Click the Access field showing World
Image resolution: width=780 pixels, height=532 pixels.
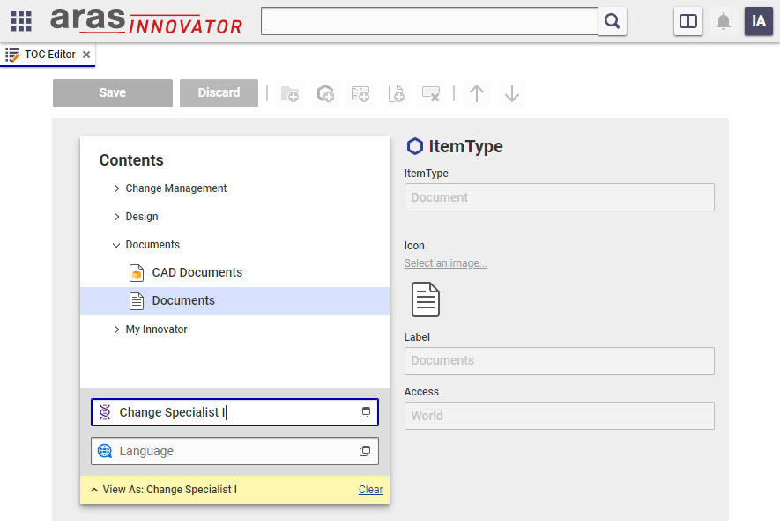[559, 416]
